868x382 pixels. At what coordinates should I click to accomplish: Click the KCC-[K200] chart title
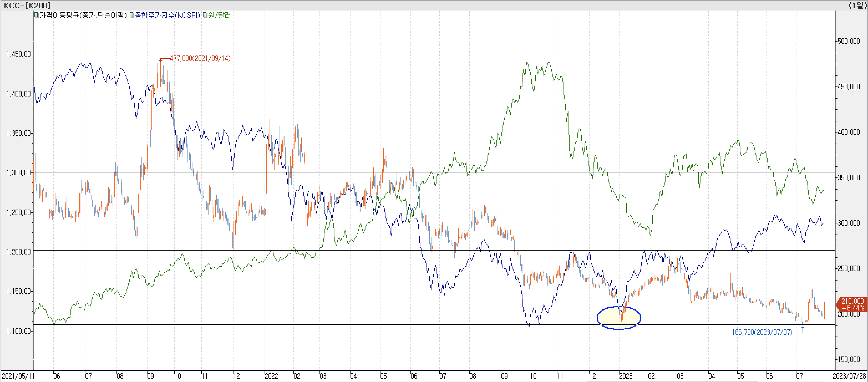[27, 5]
